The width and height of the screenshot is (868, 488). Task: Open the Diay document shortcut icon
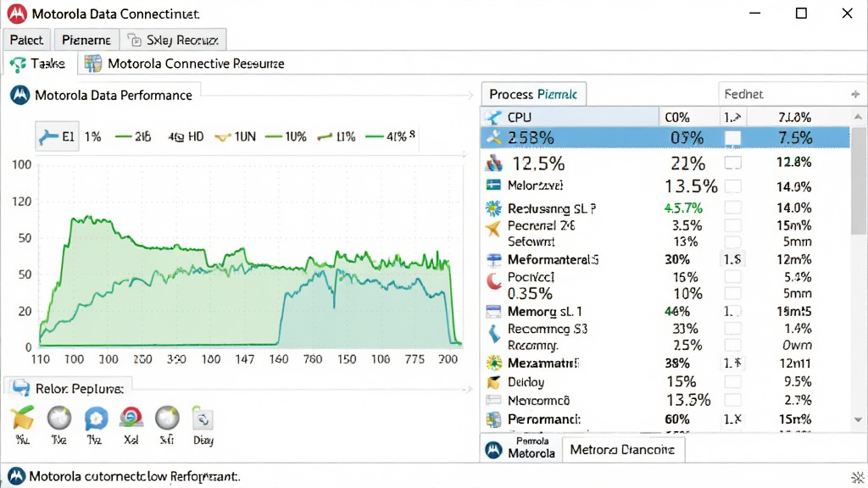[202, 419]
